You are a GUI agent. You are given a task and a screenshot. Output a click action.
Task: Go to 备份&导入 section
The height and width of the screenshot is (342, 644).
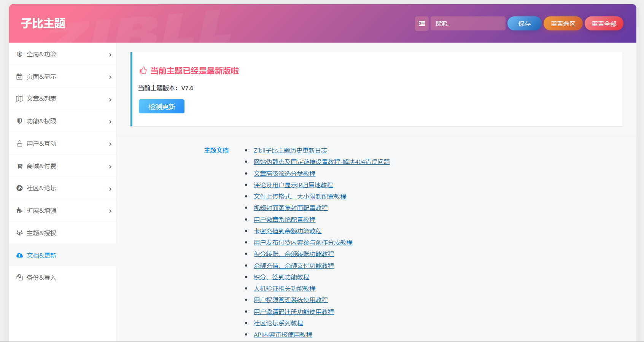(63, 277)
